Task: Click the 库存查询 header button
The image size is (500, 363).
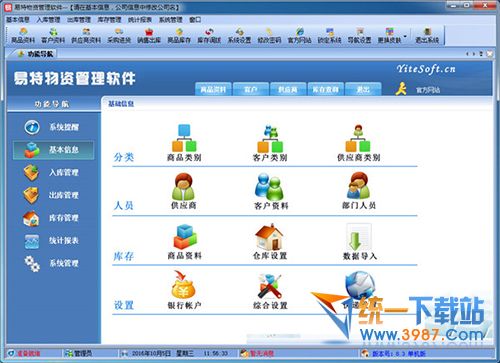Action: (x=325, y=89)
